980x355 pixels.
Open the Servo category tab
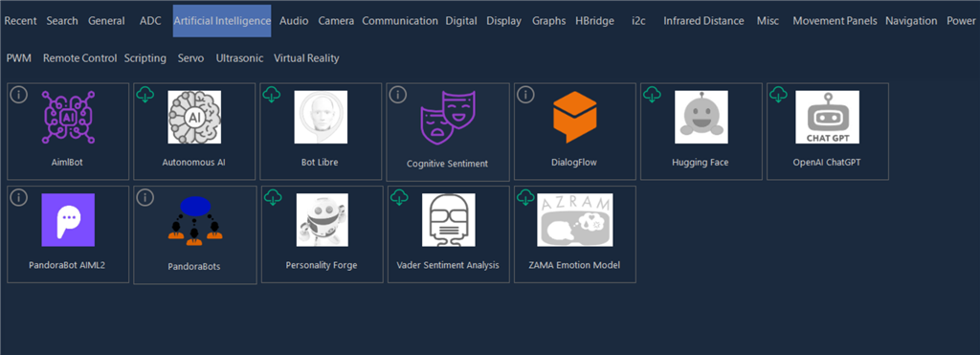(x=190, y=58)
